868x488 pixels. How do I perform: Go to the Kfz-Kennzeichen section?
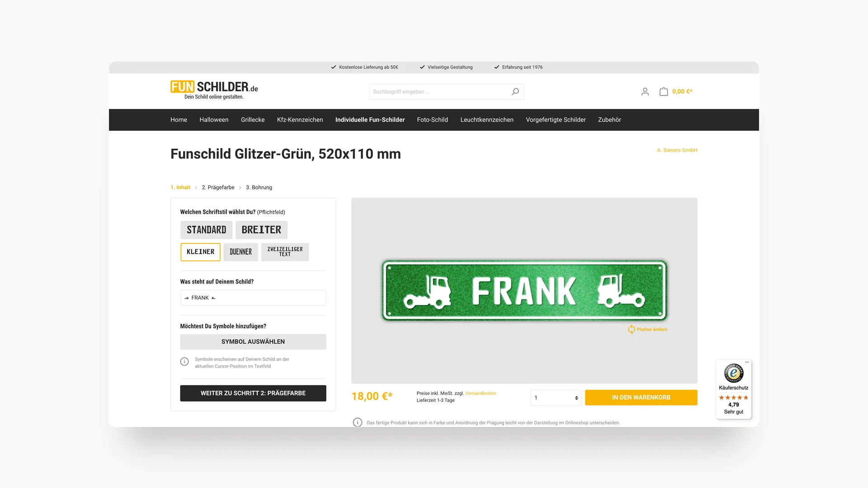pos(300,120)
